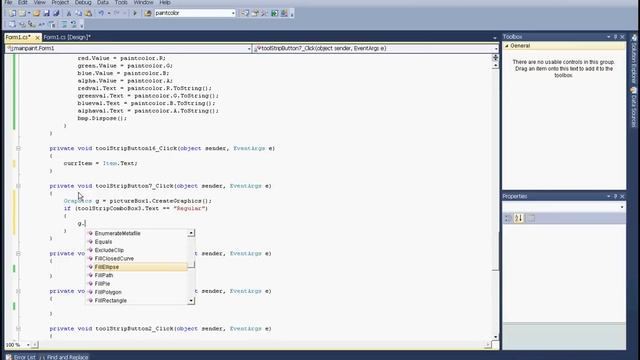The height and width of the screenshot is (360, 640).
Task: Click the first window icon right of the paintcolor box
Action: click(x=245, y=13)
